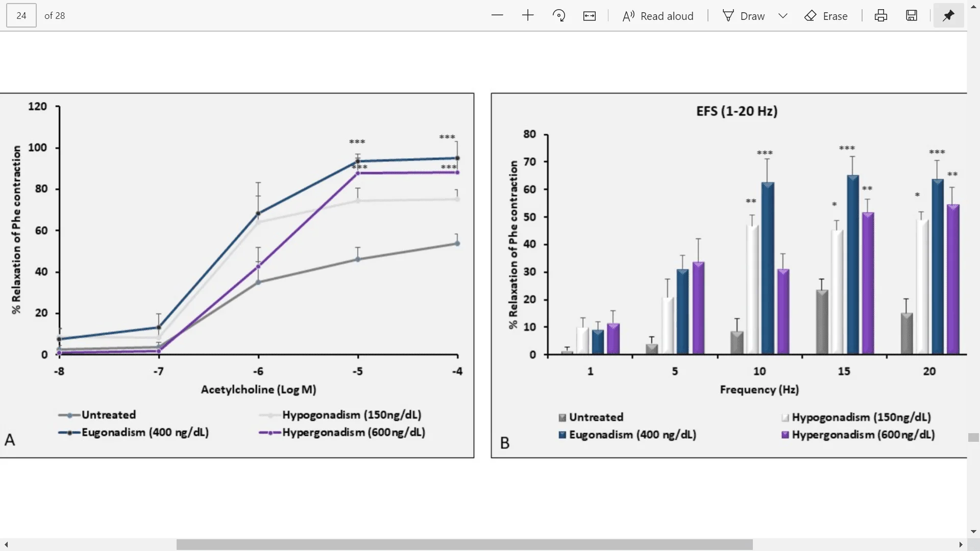Select the Draw tool
The height and width of the screenshot is (551, 980).
(744, 16)
